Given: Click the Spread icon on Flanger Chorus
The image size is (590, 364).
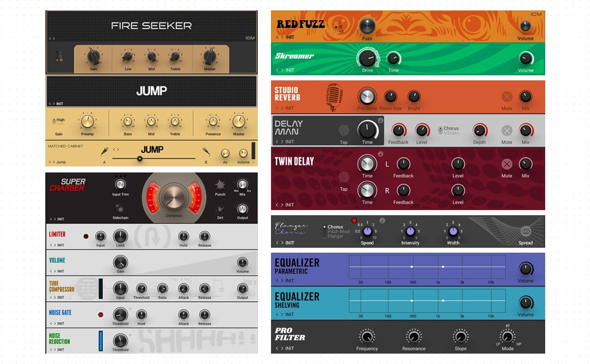Looking at the screenshot, I should coord(526,230).
